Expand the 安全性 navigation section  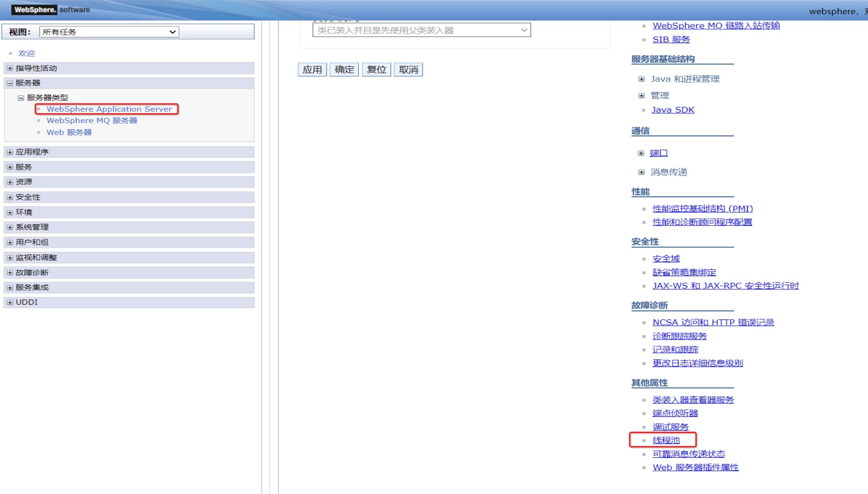(x=10, y=197)
